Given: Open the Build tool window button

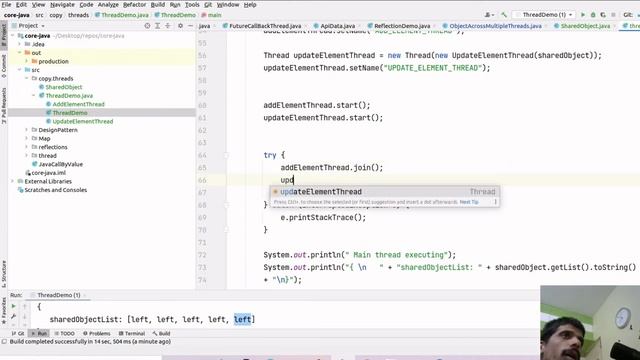Looking at the screenshot, I should (x=161, y=333).
